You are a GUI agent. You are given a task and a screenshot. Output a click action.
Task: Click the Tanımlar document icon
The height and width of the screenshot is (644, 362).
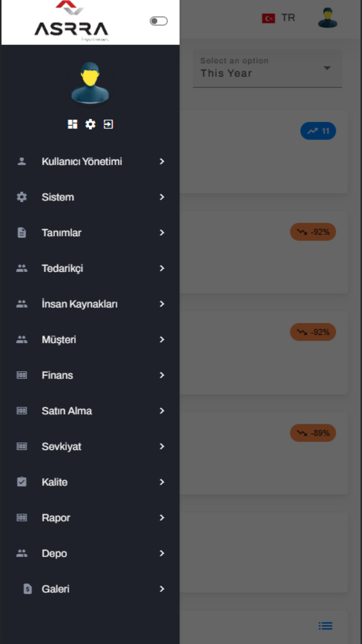coord(22,232)
